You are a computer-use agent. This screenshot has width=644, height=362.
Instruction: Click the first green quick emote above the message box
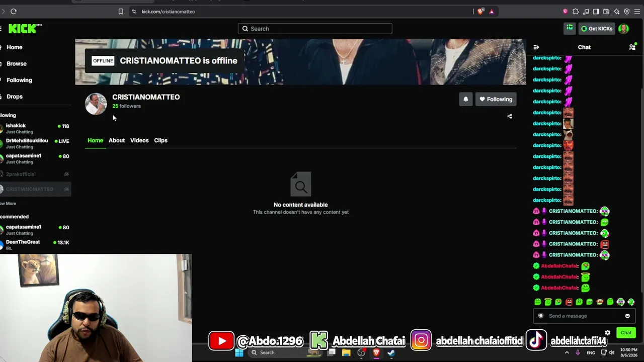point(538,302)
